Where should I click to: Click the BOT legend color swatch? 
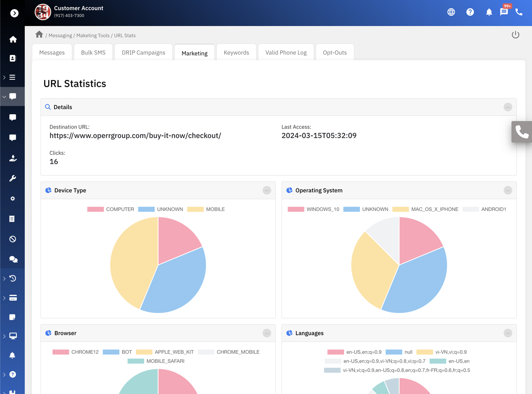111,352
